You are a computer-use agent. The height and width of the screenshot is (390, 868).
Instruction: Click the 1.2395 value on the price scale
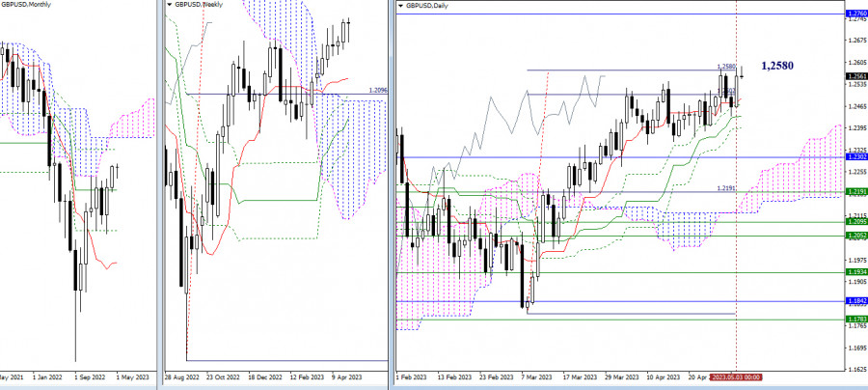click(856, 128)
